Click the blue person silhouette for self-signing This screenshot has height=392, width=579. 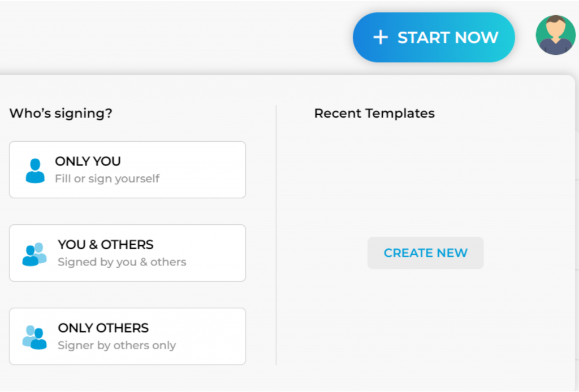[x=35, y=170]
